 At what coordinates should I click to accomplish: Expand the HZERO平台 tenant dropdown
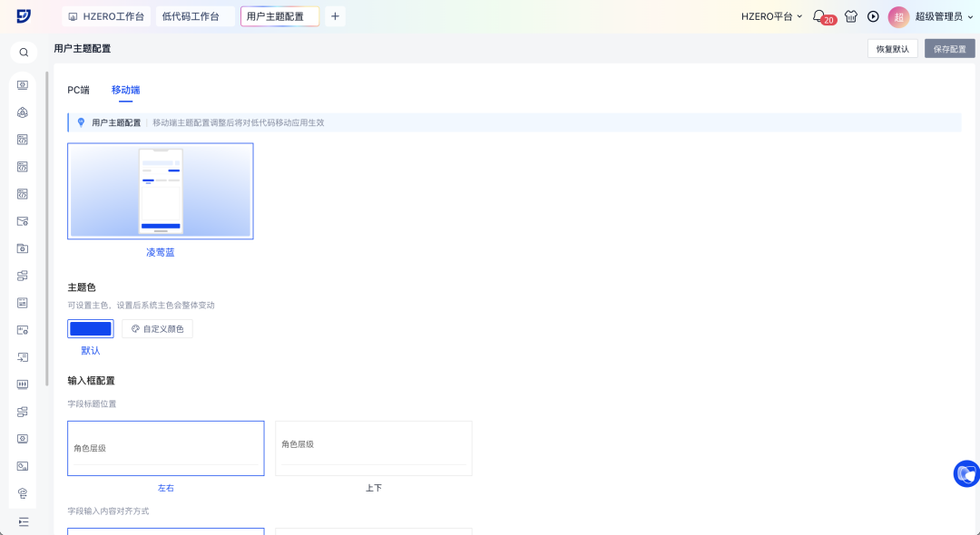pyautogui.click(x=771, y=16)
